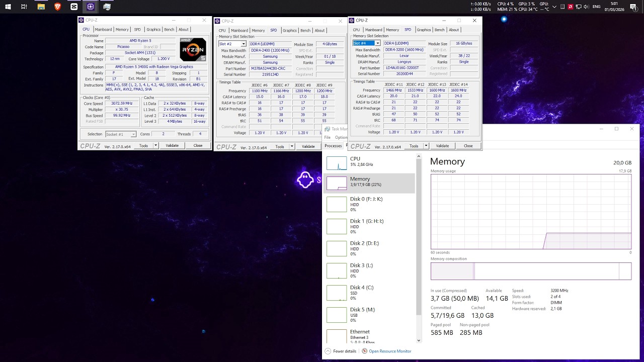This screenshot has height=362, width=644.
Task: Click the Task Manager sidebar scrollbar
Action: [x=418, y=236]
